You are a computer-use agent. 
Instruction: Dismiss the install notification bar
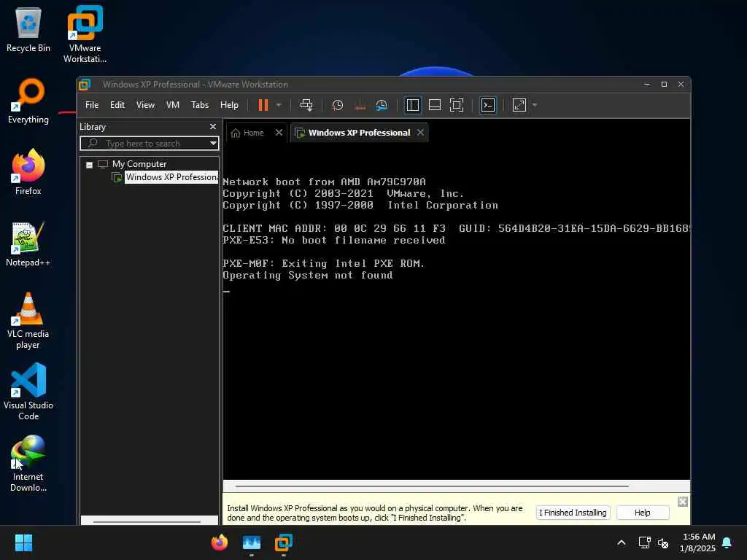pyautogui.click(x=683, y=502)
